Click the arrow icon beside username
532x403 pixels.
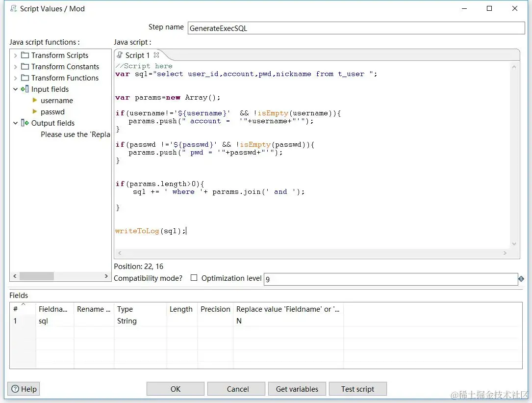point(35,100)
